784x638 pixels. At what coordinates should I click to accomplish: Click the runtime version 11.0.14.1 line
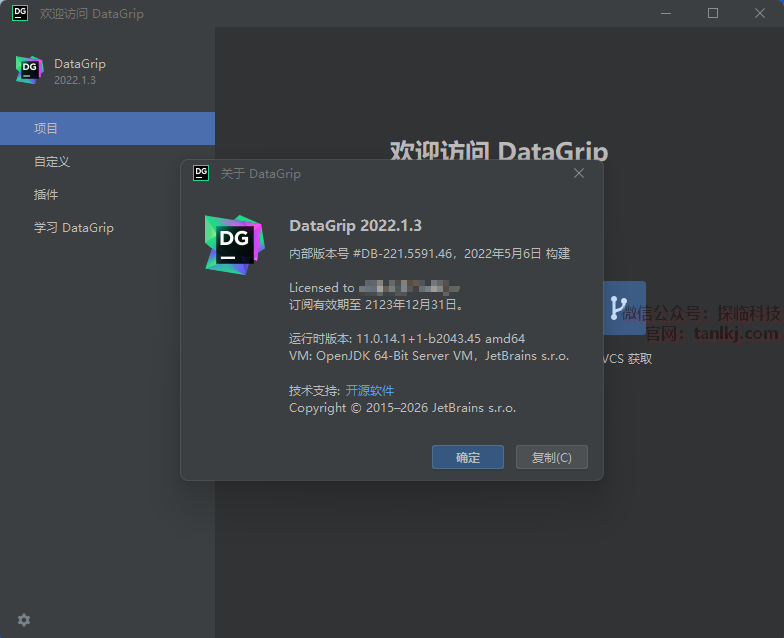coord(407,338)
